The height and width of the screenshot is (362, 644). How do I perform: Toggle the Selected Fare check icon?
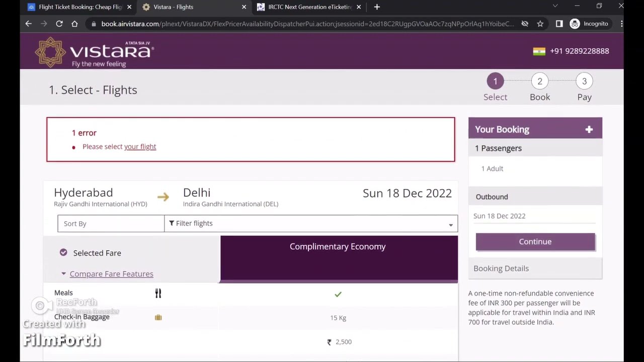coord(63,252)
